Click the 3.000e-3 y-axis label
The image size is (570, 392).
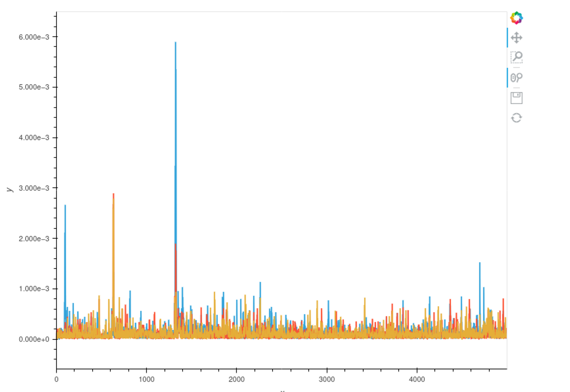pos(34,188)
